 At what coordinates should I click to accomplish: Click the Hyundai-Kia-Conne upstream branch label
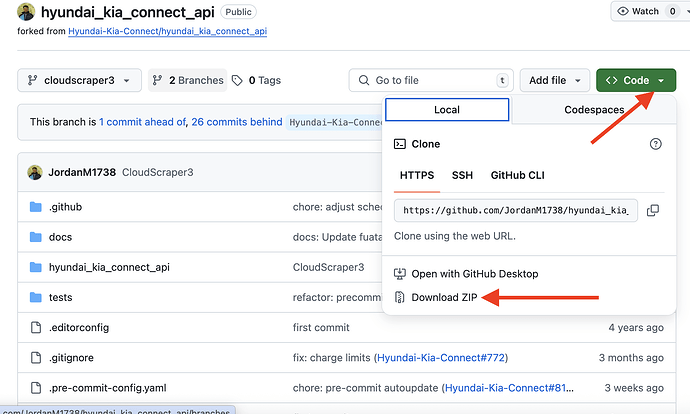coord(335,122)
